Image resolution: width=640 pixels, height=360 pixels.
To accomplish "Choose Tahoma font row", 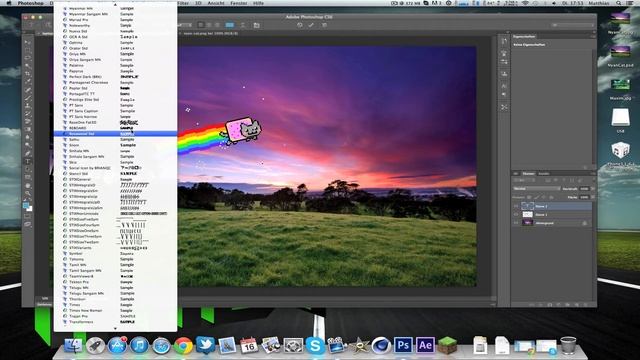I will [116, 259].
